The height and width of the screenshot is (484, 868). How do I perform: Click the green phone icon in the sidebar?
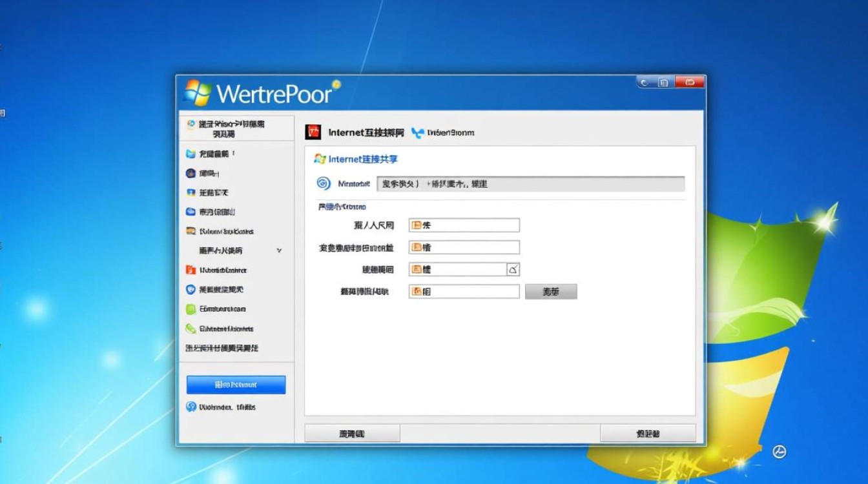coord(191,328)
